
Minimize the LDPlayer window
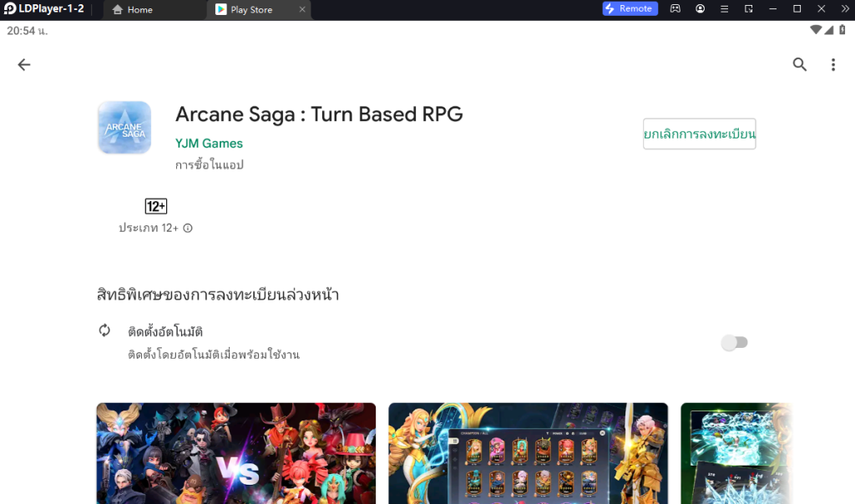772,8
